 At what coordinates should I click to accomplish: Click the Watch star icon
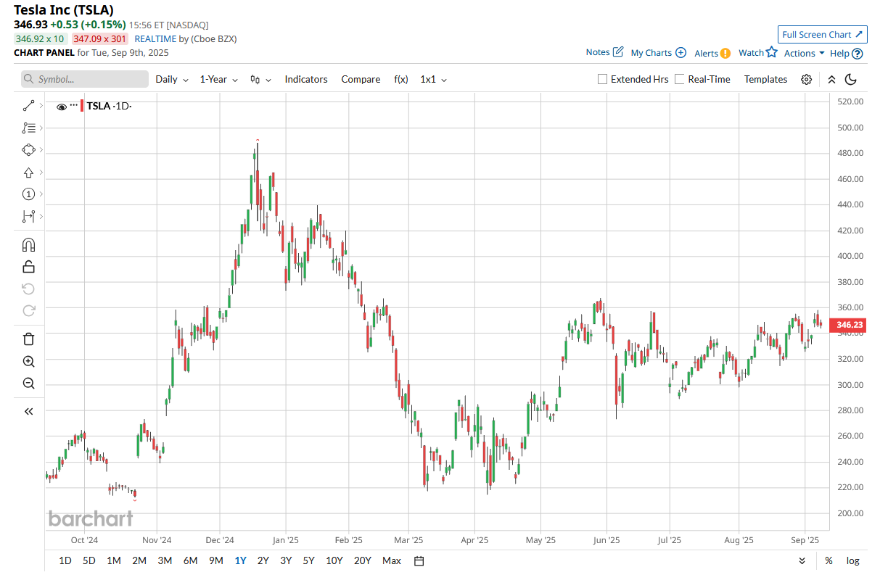[771, 52]
